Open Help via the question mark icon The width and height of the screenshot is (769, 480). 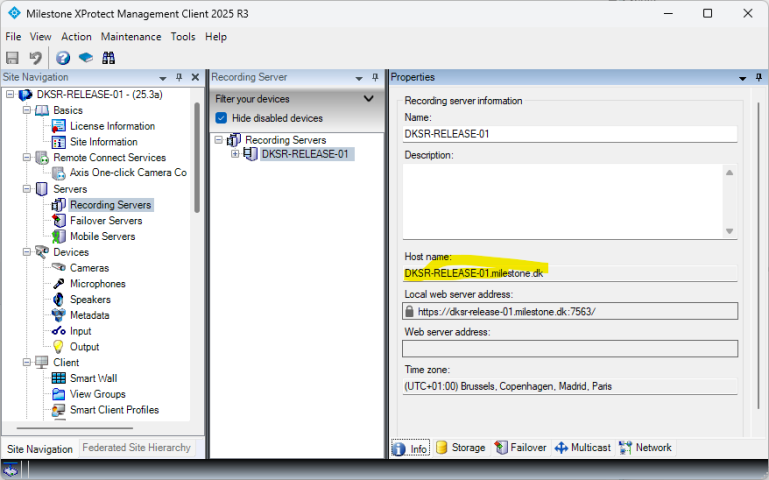pyautogui.click(x=63, y=58)
